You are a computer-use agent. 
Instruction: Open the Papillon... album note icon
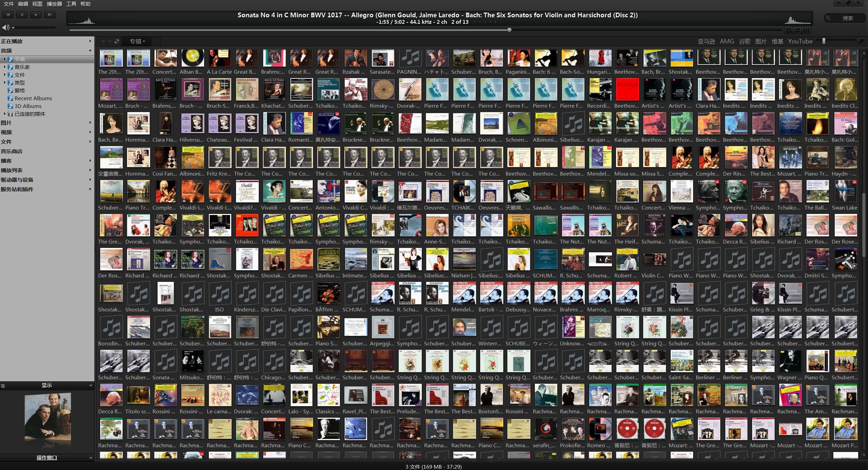[301, 294]
